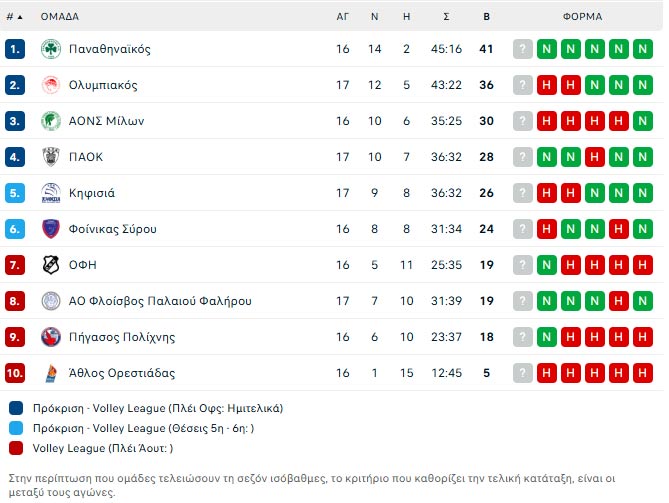Click the Ολυμπιακός team crest

point(51,85)
